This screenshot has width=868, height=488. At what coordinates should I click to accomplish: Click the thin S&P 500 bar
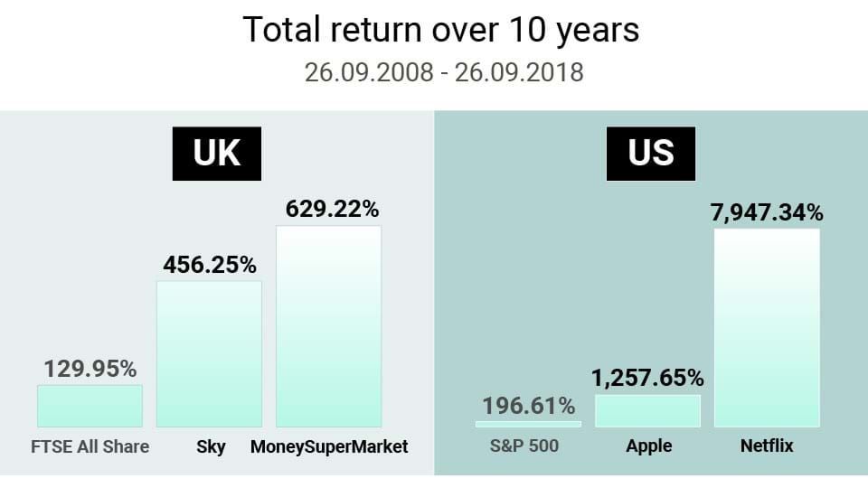528,425
